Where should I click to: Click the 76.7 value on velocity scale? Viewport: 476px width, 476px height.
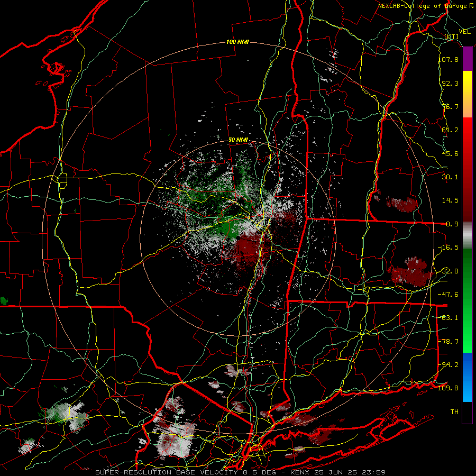click(x=450, y=106)
